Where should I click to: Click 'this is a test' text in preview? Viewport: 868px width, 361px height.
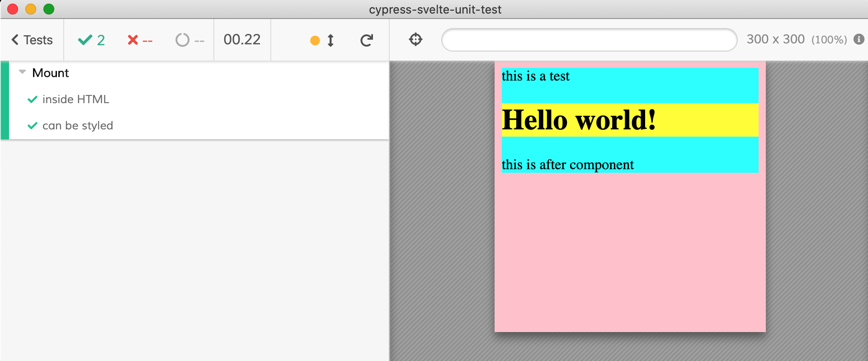[x=536, y=76]
